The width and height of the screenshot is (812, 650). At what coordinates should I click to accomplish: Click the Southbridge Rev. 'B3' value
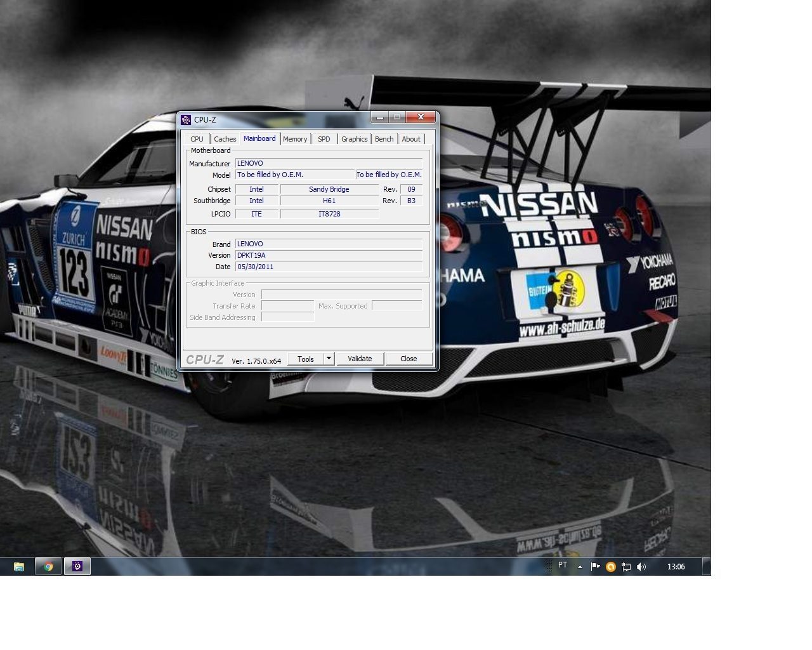coord(411,201)
